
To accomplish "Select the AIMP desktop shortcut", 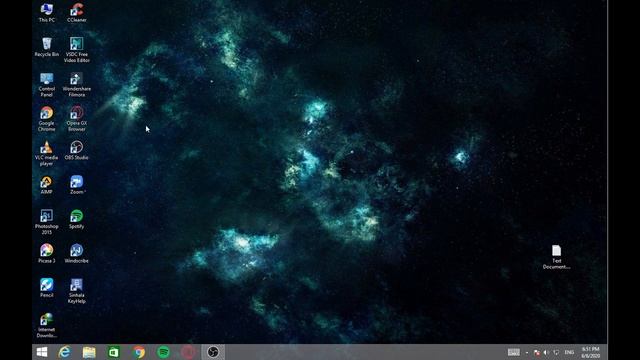I will (47, 185).
